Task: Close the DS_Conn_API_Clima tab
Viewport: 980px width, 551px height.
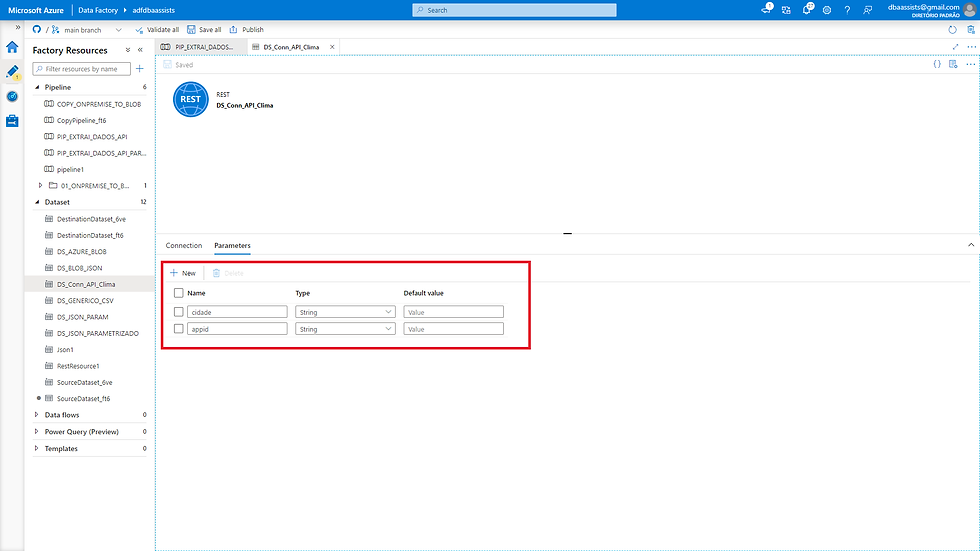Action: point(332,47)
